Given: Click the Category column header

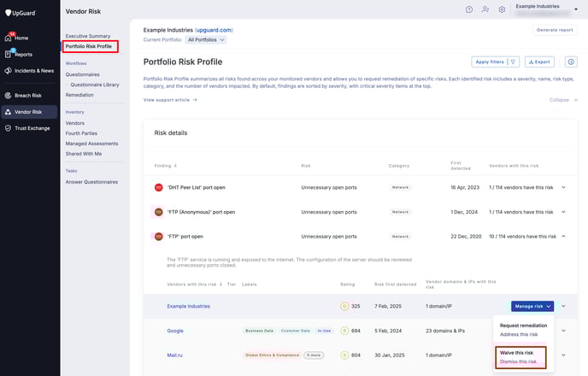Looking at the screenshot, I should click(x=398, y=166).
